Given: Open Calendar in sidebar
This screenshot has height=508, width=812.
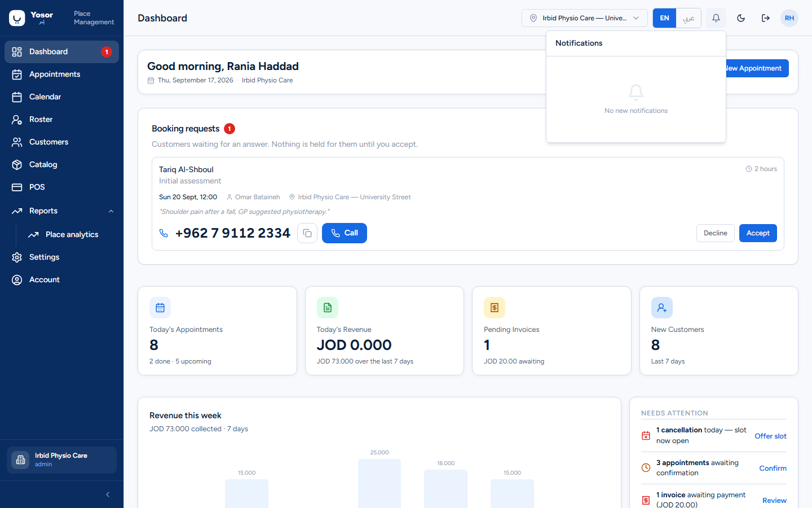Looking at the screenshot, I should tap(62, 97).
